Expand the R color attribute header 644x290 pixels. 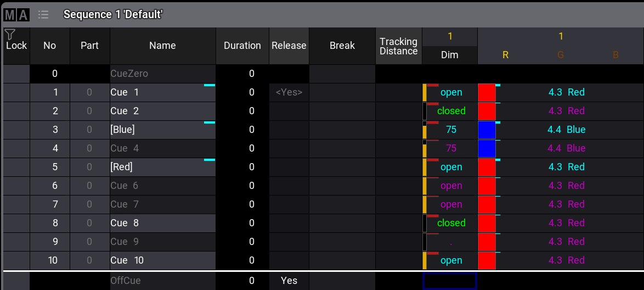[505, 55]
